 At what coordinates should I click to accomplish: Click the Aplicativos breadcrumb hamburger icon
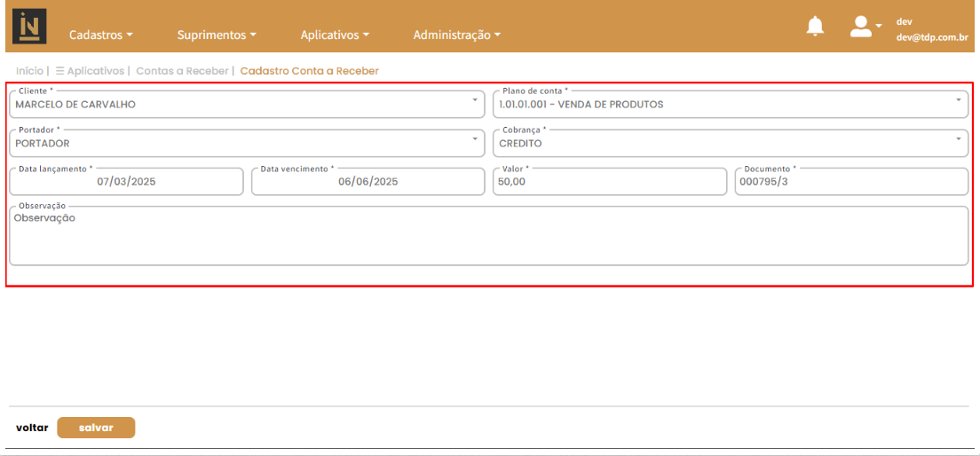[60, 71]
